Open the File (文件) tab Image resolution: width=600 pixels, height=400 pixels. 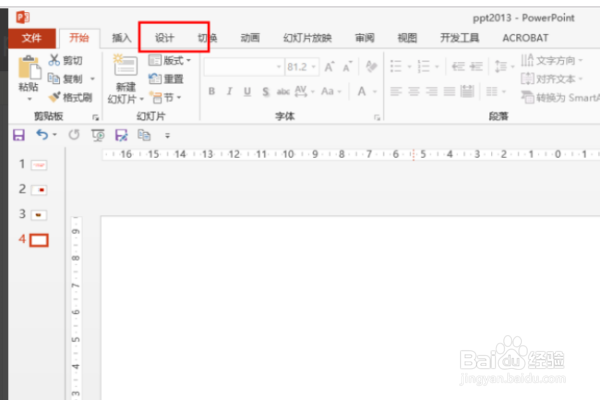[32, 38]
